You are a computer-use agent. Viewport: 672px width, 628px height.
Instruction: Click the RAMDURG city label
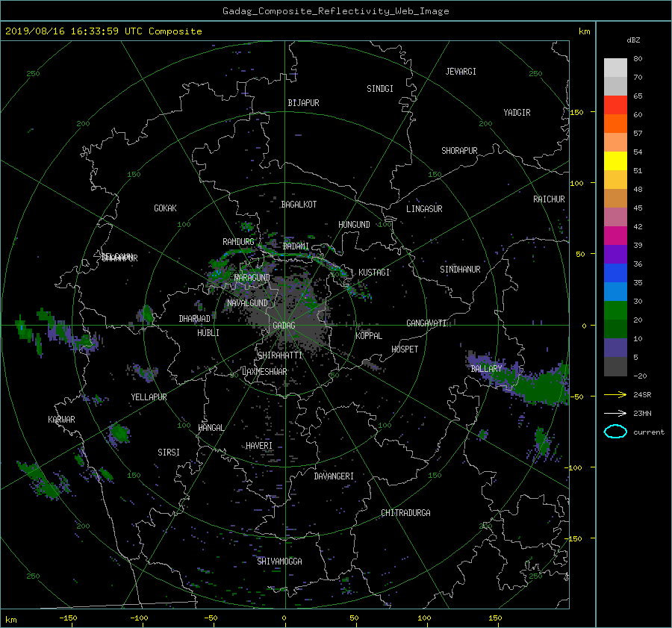click(238, 242)
